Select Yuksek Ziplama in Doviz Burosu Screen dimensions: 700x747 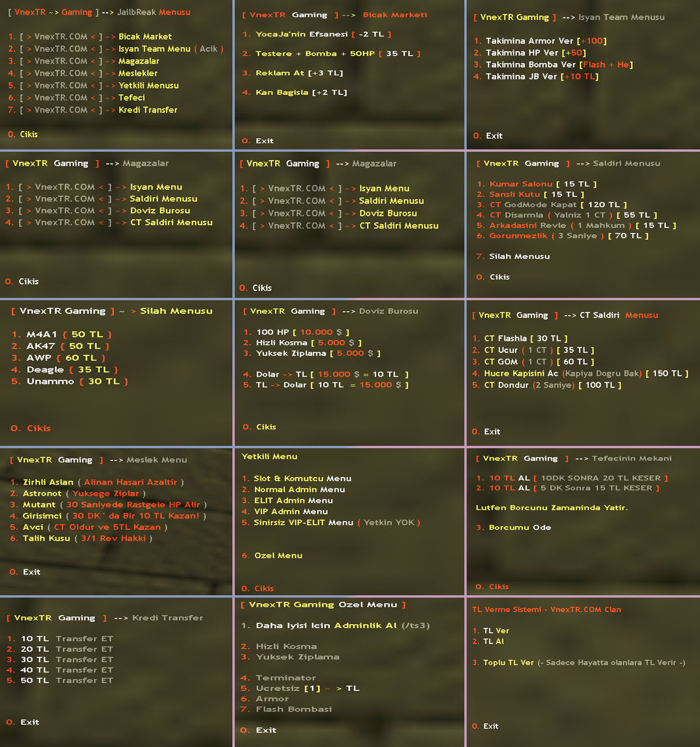pos(312,353)
